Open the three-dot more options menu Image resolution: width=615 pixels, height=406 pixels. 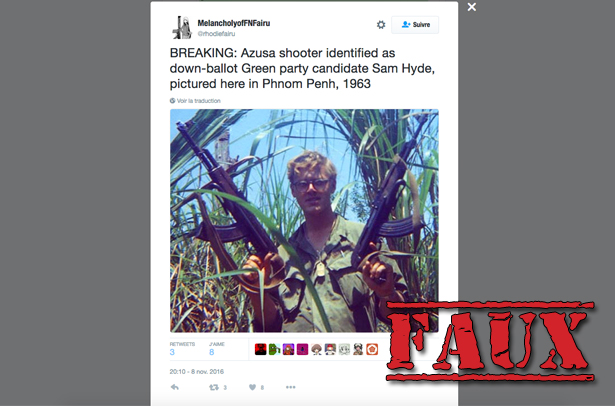[x=291, y=387]
